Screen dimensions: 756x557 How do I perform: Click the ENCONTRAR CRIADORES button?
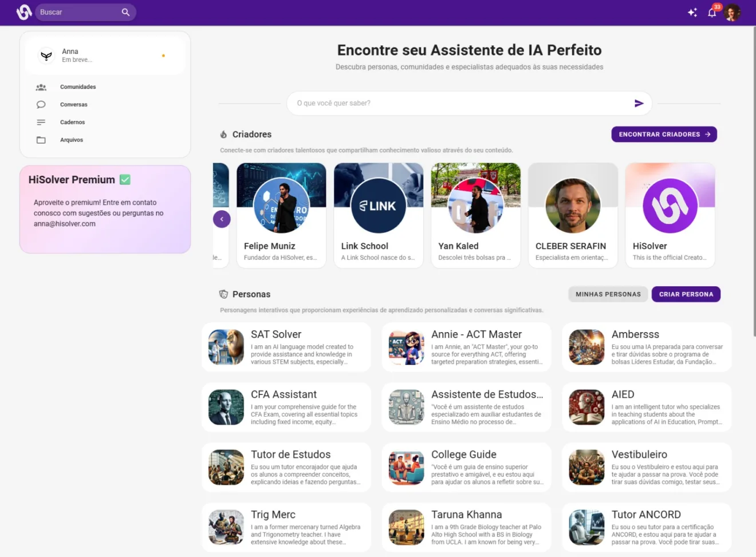[x=664, y=135]
